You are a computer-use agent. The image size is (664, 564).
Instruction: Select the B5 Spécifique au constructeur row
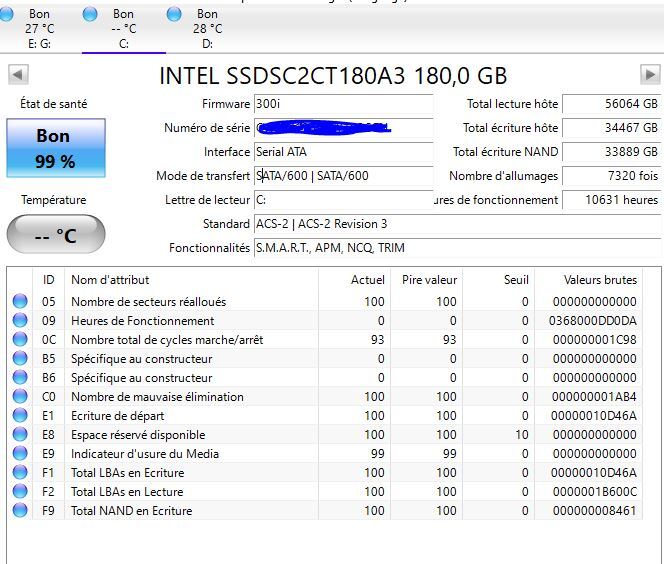(x=325, y=359)
